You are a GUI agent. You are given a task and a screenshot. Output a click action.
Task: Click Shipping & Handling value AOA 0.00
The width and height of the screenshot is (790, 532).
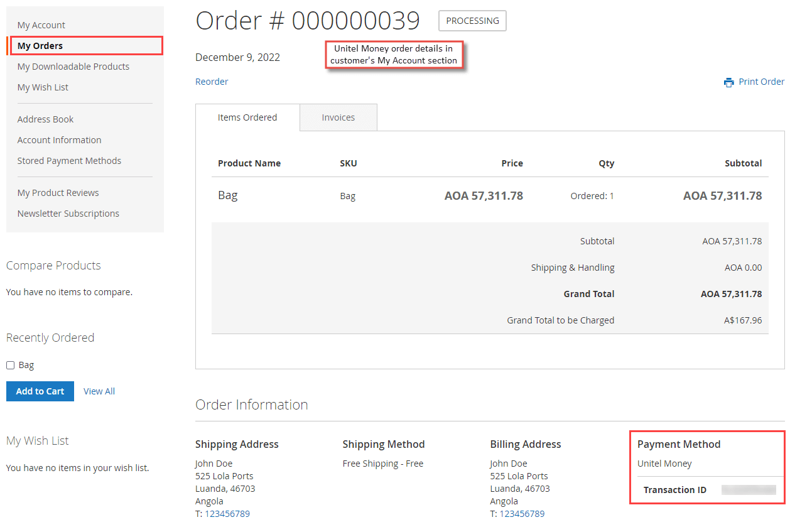tap(743, 268)
